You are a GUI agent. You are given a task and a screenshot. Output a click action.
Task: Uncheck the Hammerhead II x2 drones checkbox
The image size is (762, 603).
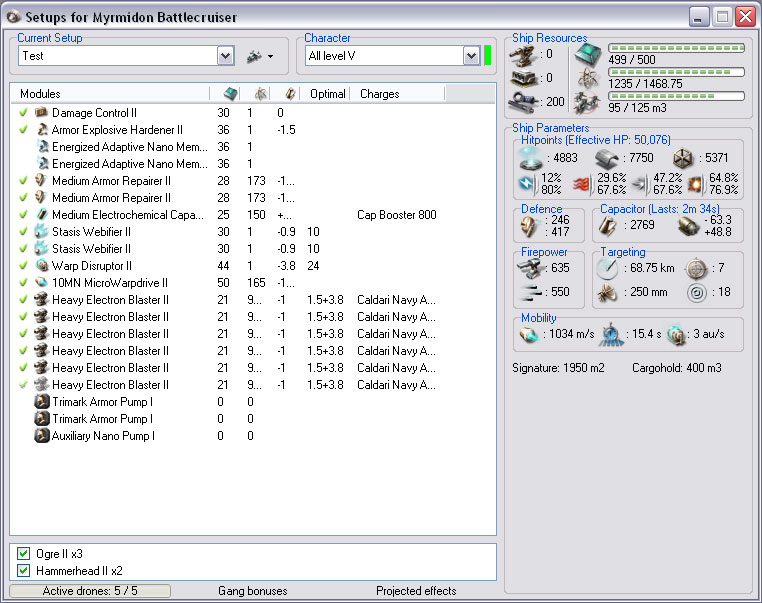24,570
